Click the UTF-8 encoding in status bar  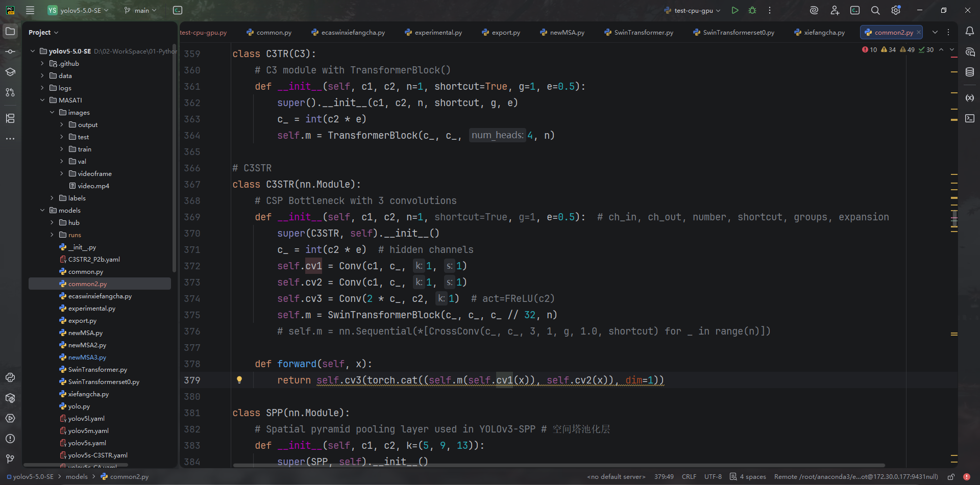click(x=713, y=477)
